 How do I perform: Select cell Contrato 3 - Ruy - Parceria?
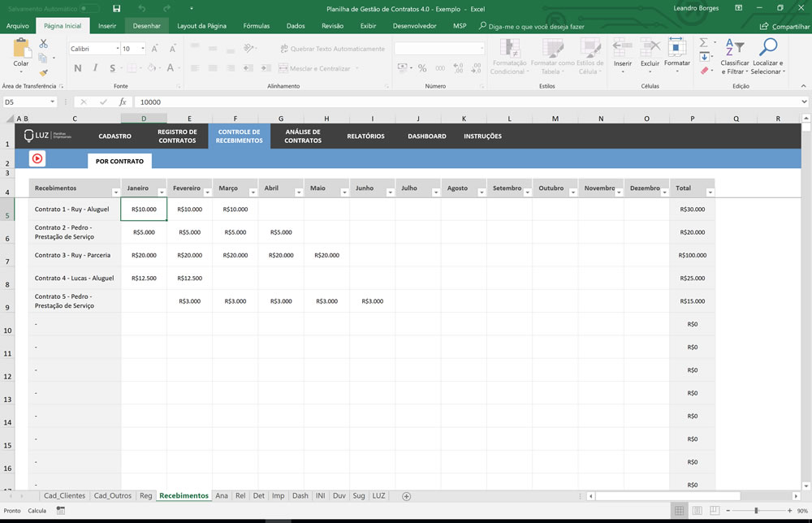pos(75,255)
